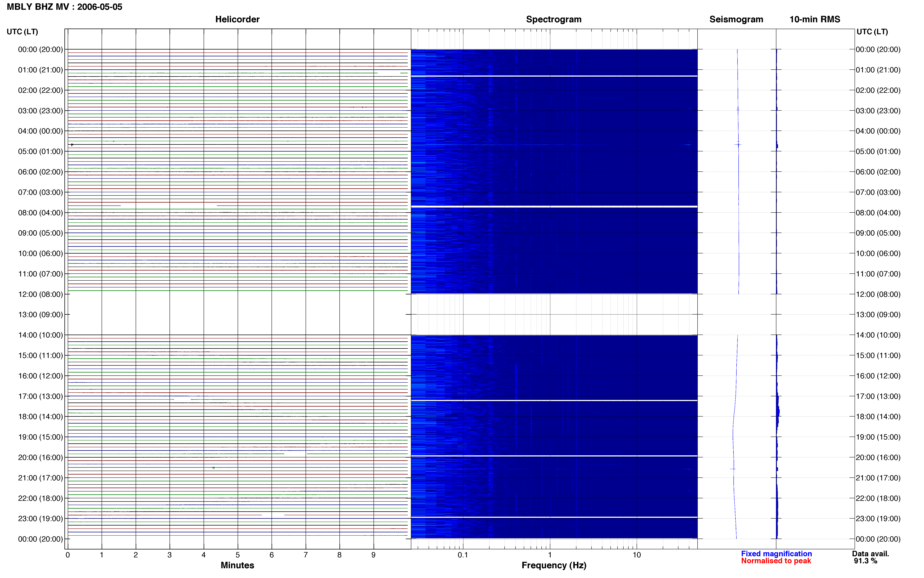Click the '0.1' tick on the Frequency axis
Viewport: 924px width, 578px height.
pos(463,555)
